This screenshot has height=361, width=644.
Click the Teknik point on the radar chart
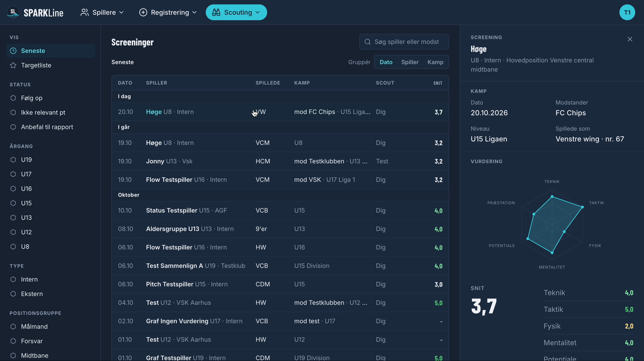click(x=552, y=197)
